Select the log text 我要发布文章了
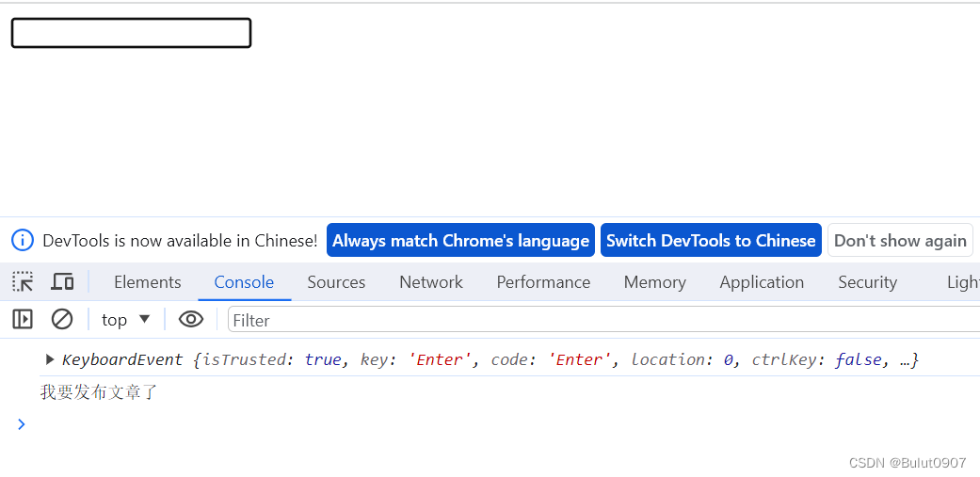The height and width of the screenshot is (477, 980). pyautogui.click(x=99, y=392)
